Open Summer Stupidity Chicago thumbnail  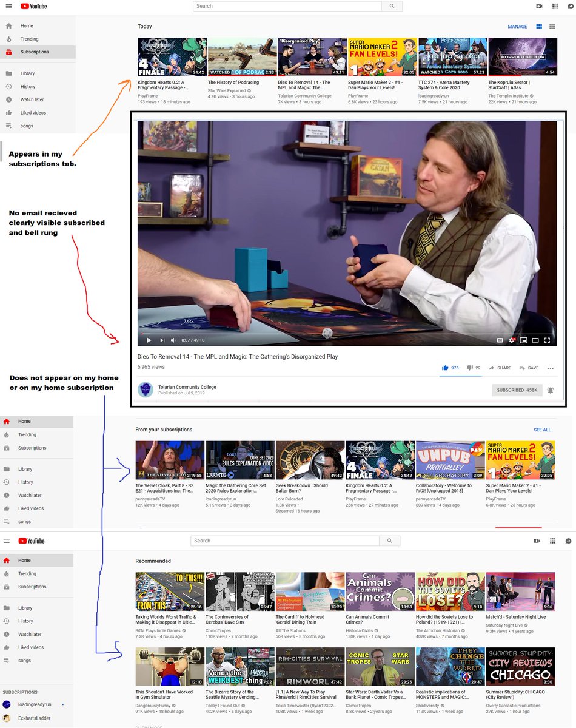pos(520,667)
